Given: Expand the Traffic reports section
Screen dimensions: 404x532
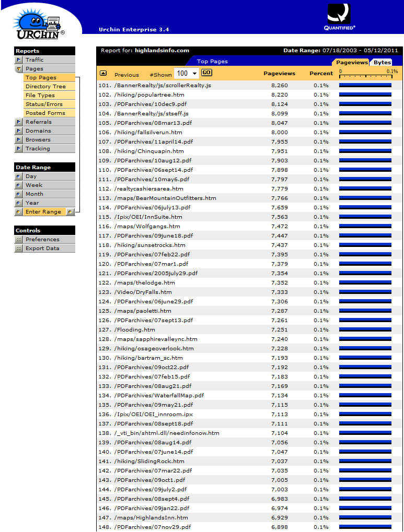Looking at the screenshot, I should click(x=19, y=60).
